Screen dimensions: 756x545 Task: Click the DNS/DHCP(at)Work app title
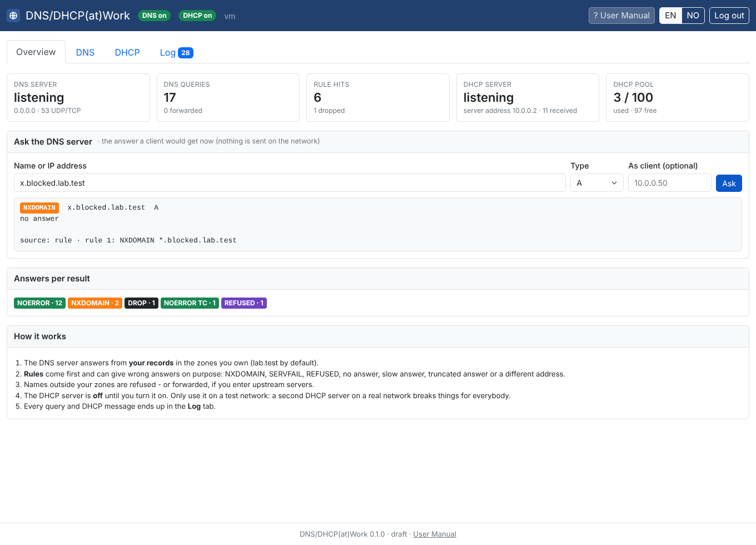[78, 16]
